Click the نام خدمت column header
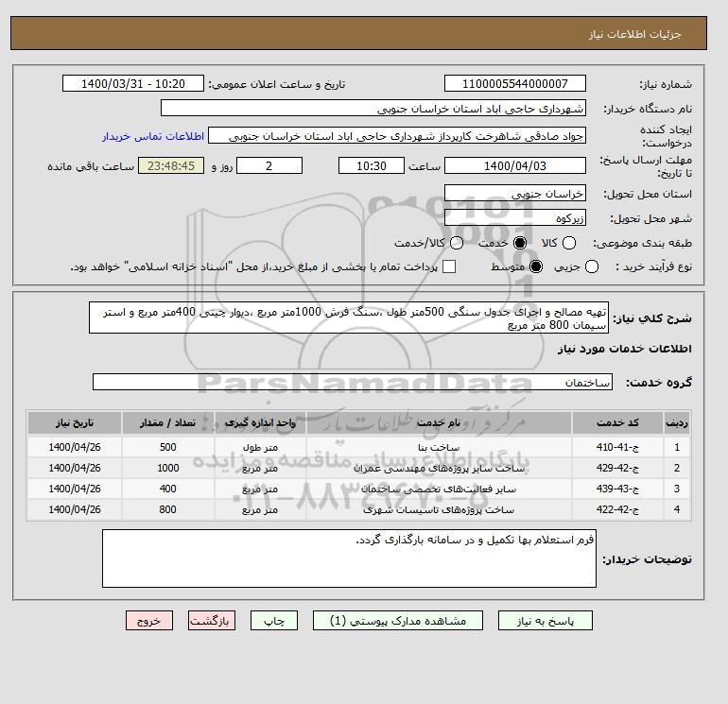This screenshot has width=728, height=704. [x=439, y=422]
